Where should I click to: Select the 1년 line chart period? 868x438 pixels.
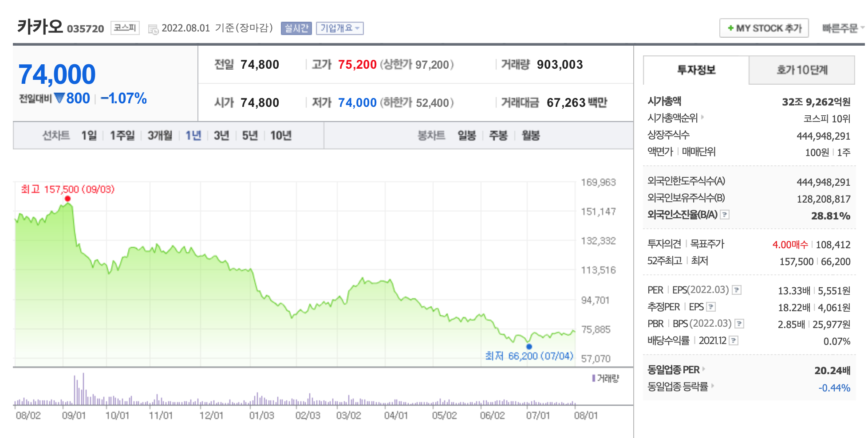tap(193, 136)
